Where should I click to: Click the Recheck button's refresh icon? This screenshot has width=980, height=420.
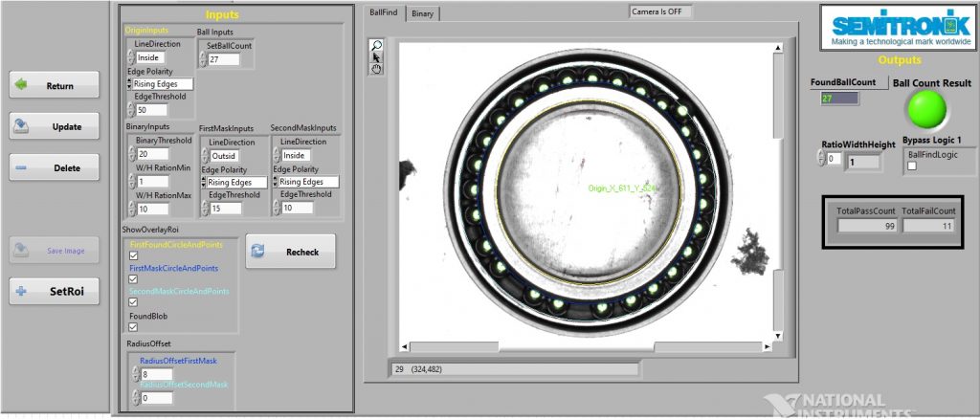coord(257,252)
